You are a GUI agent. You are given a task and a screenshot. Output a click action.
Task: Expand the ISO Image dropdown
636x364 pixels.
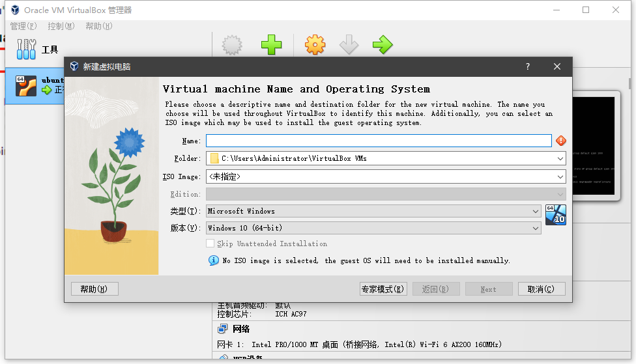[x=560, y=176]
